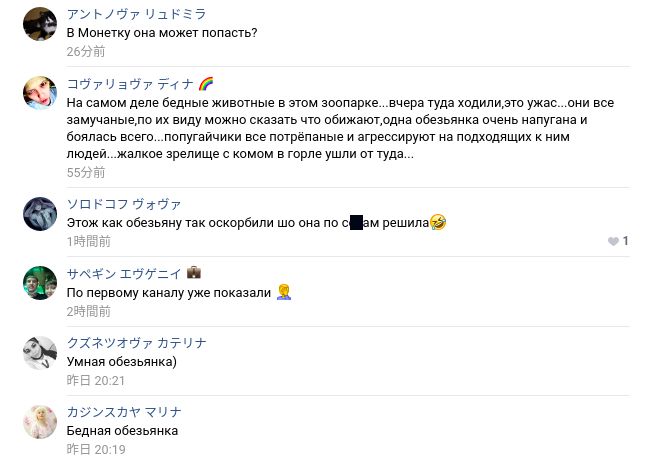Screen dimensions: 652x463
Task: Click the author name コヴァリョヴァ ディナ
Action: (129, 84)
